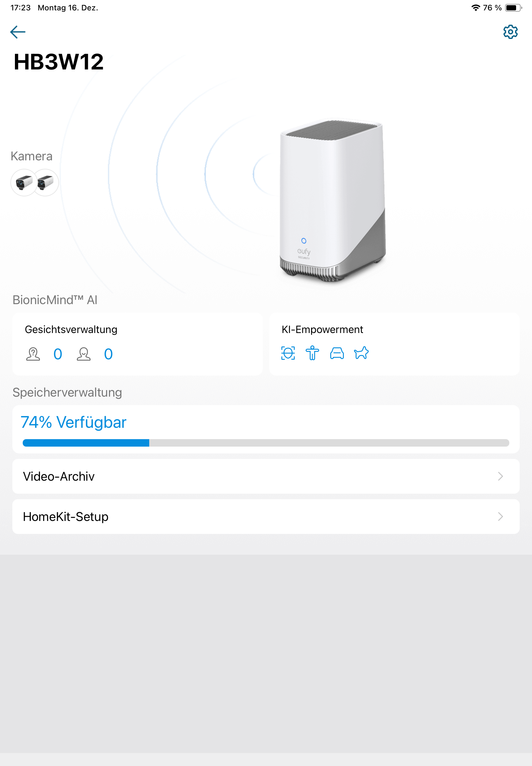Expand the HomeKit-Setup chevron
The image size is (532, 766).
[x=500, y=516]
